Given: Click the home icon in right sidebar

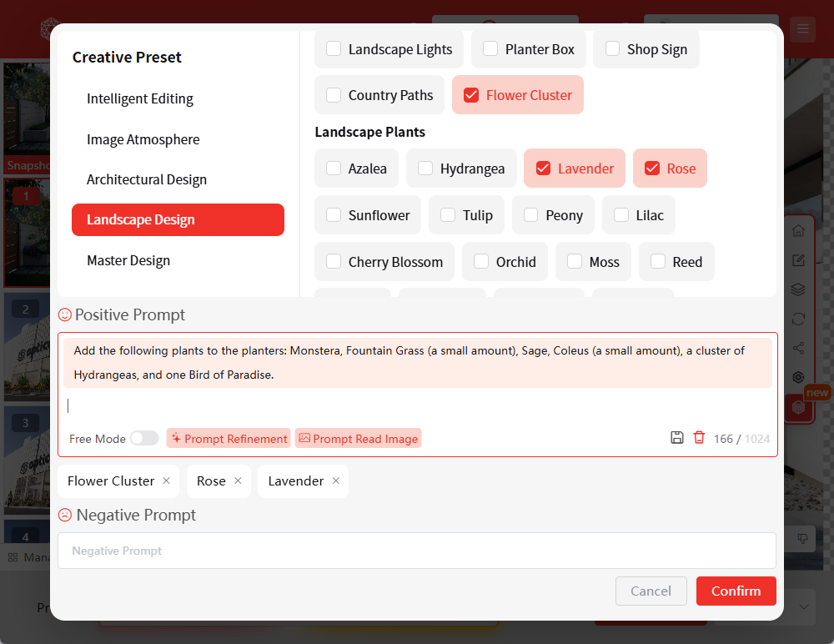Looking at the screenshot, I should pyautogui.click(x=798, y=231).
